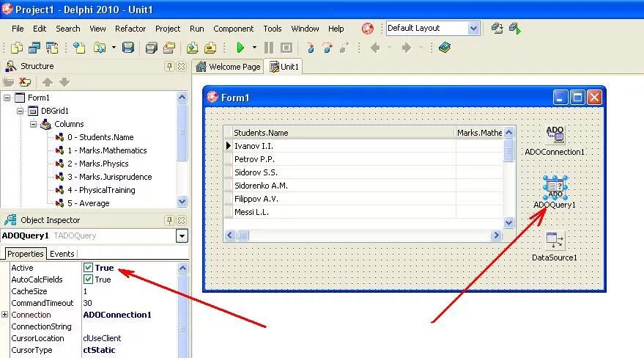Click the DBGrid vertical scrollbar thumb
Image resolution: width=644 pixels, height=358 pixels.
click(509, 150)
